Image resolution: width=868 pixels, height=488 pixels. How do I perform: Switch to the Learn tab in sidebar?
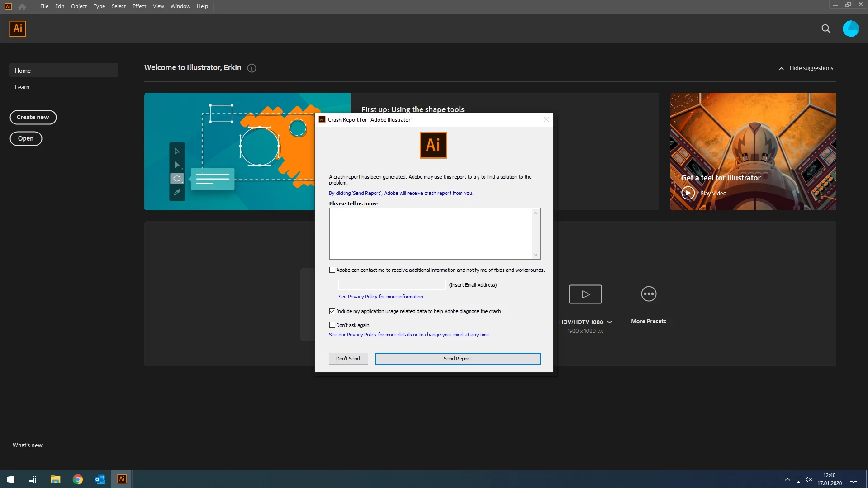point(22,87)
